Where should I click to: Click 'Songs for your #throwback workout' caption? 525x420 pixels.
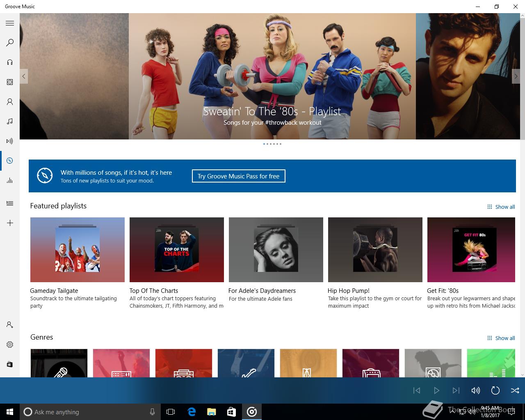pos(272,123)
